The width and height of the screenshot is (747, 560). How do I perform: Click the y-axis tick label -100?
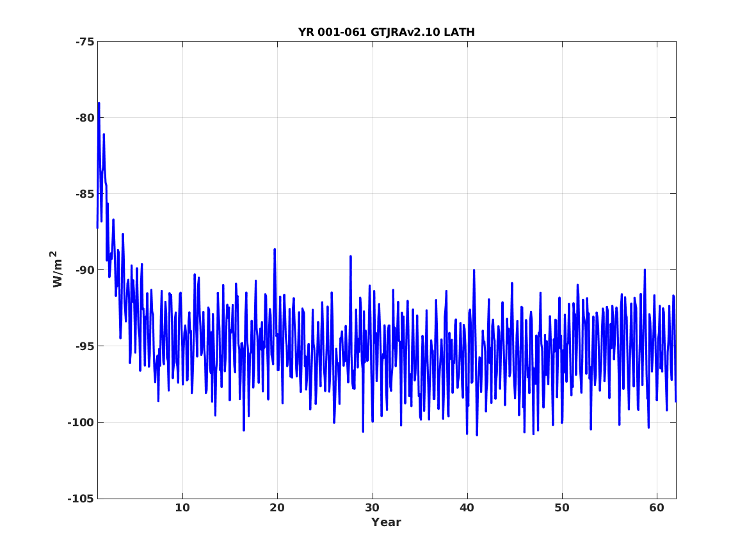[81, 422]
